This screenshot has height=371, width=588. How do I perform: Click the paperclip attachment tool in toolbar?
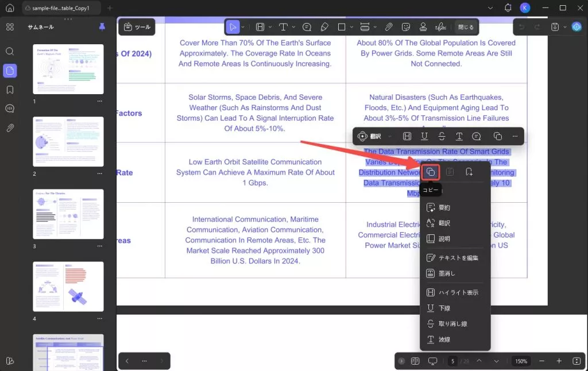point(389,27)
